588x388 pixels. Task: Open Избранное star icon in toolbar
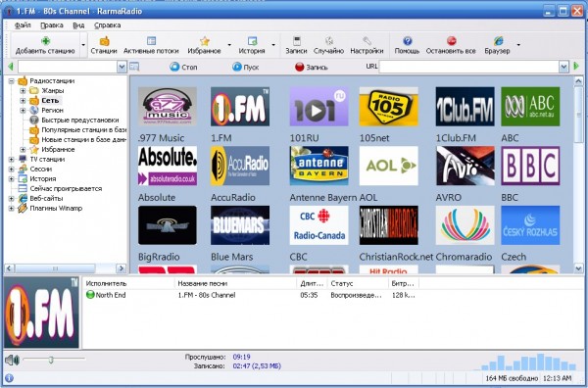pos(205,41)
